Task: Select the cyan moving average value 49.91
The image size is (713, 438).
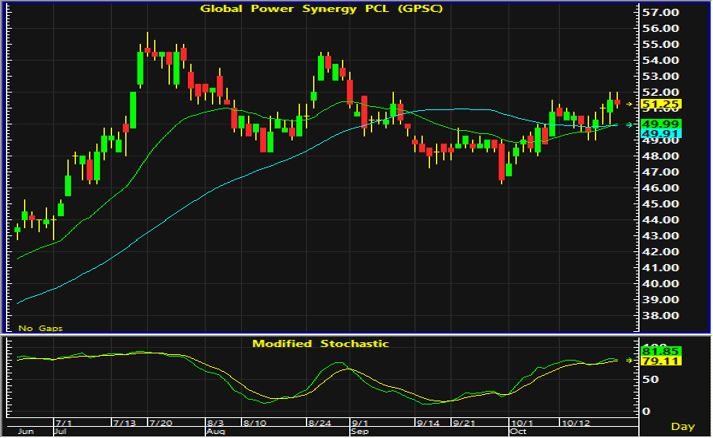Action: pyautogui.click(x=661, y=134)
